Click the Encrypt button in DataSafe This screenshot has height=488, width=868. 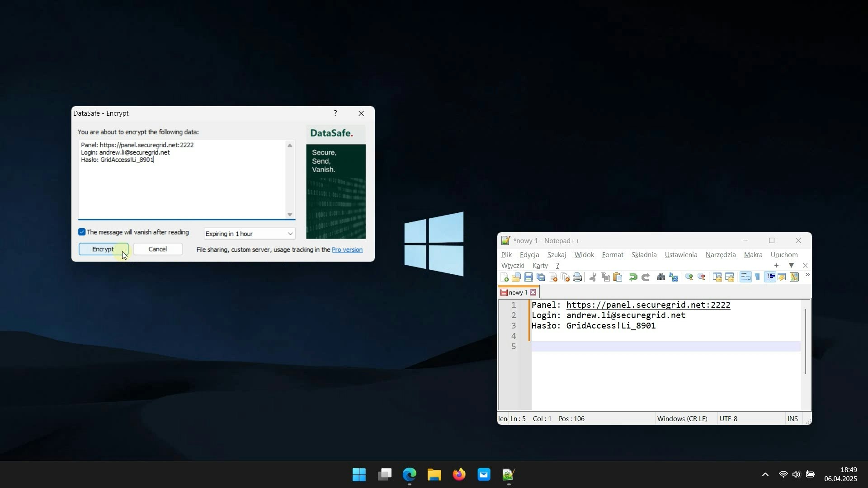pos(104,249)
